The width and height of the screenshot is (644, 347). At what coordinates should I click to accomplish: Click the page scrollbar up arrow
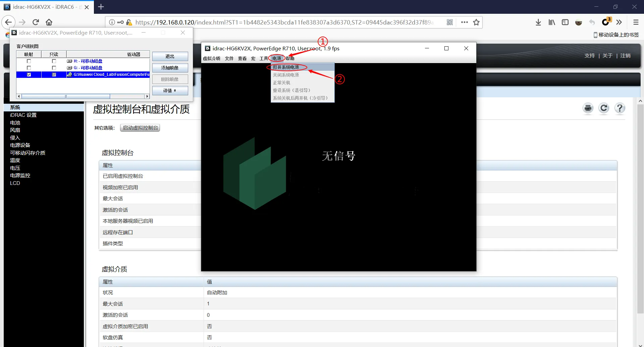[x=640, y=101]
